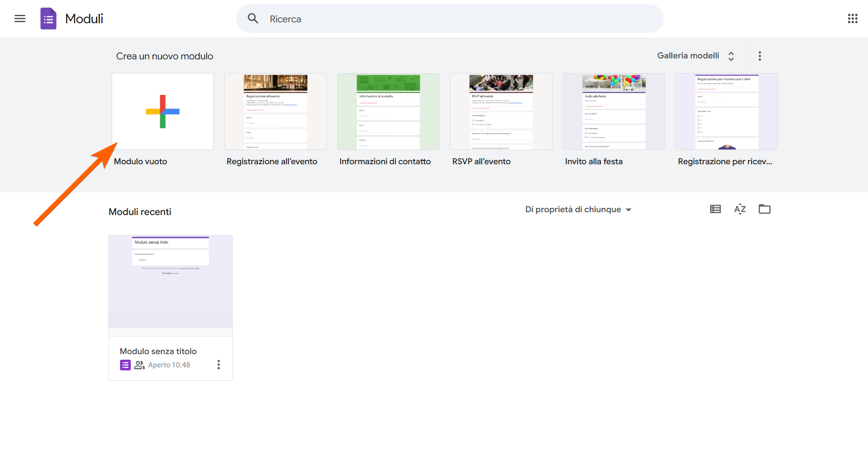Select the Invito alla festa template
The height and width of the screenshot is (450, 868).
(613, 112)
